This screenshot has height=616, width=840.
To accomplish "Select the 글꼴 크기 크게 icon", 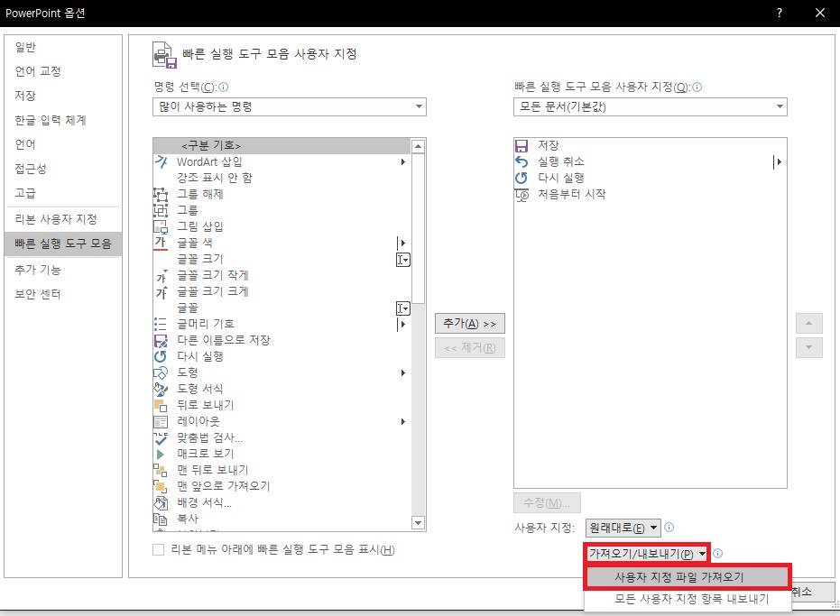I will click(161, 291).
